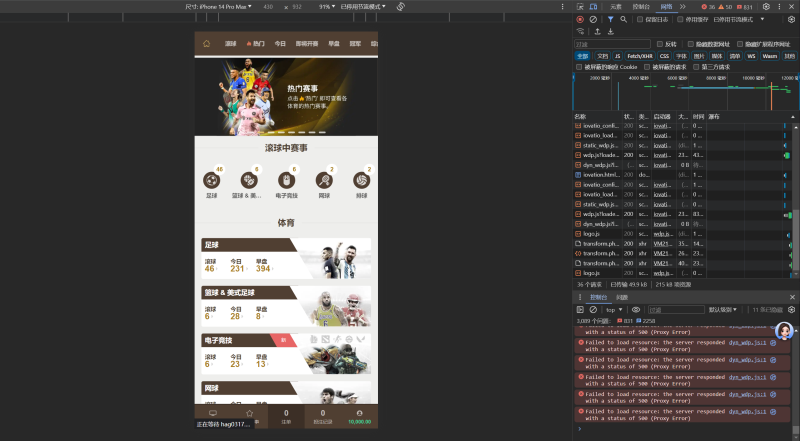Check the 停用缓存 checkbox
This screenshot has width=800, height=441.
pyautogui.click(x=680, y=19)
